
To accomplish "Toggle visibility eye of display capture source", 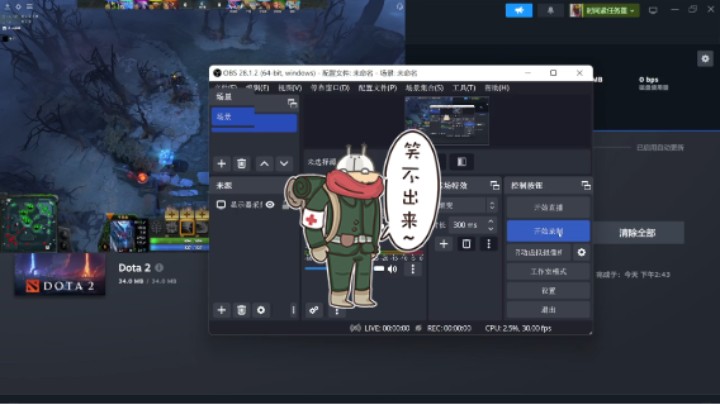I will (270, 205).
